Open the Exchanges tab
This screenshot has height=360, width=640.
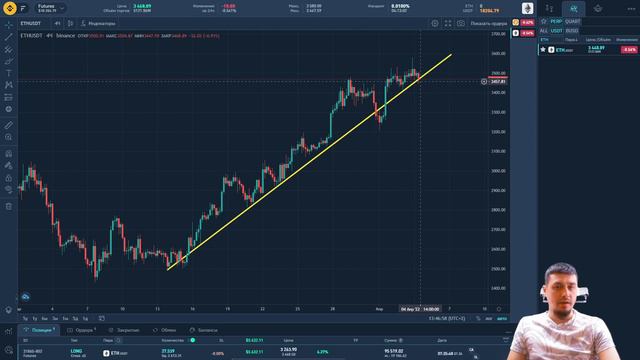(164, 330)
